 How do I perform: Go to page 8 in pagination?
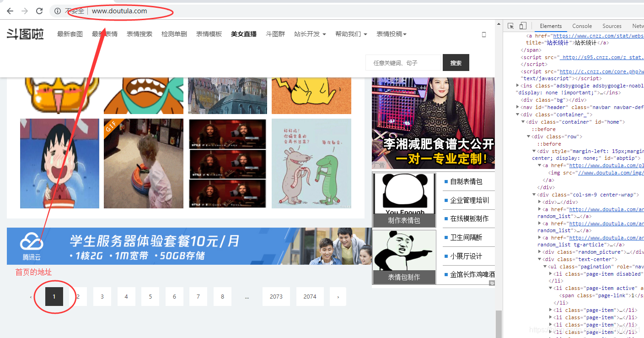point(222,297)
